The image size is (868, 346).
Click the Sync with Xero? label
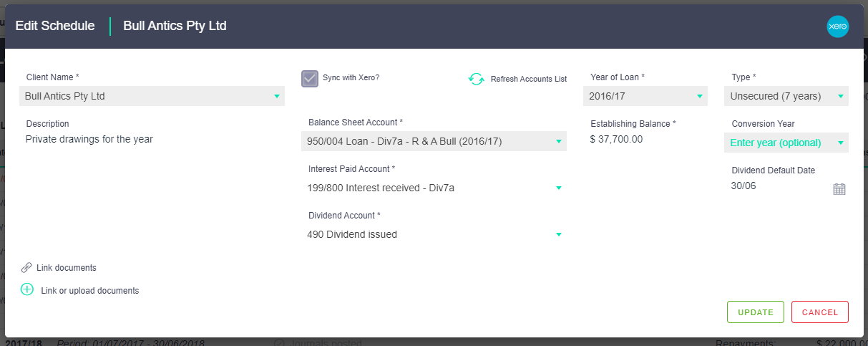(351, 77)
